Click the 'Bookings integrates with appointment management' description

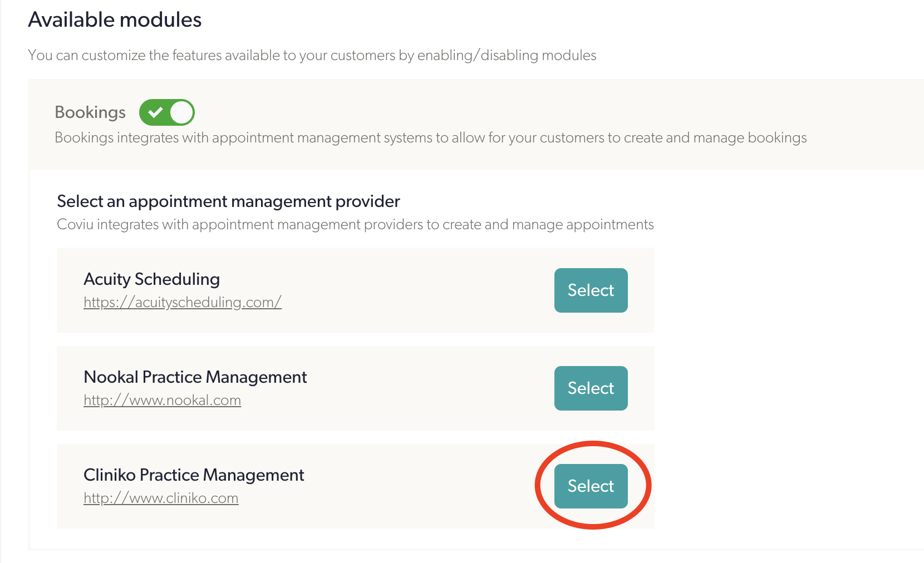click(430, 138)
